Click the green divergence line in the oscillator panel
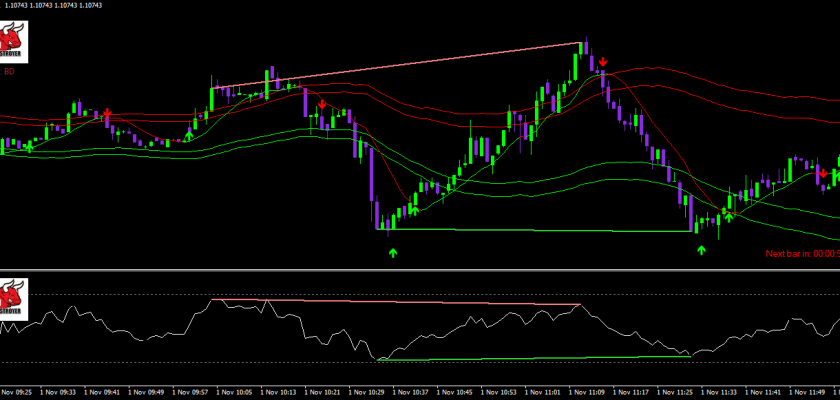This screenshot has width=840, height=400. (x=540, y=357)
